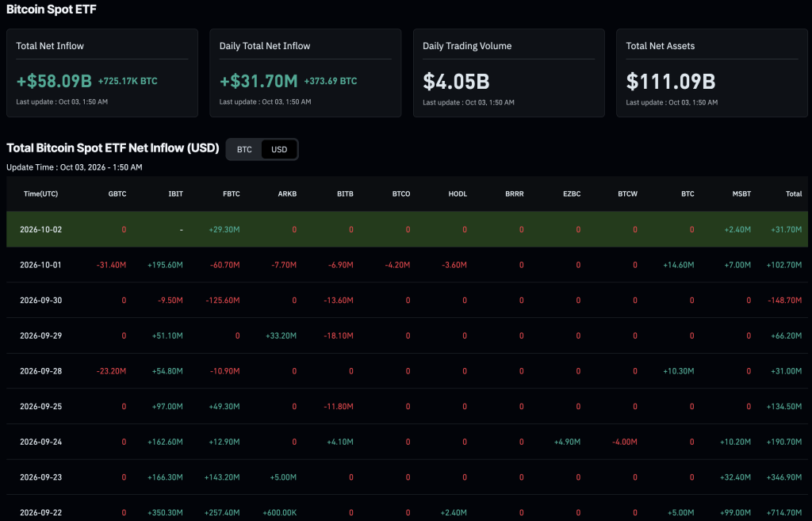The height and width of the screenshot is (521, 812).
Task: Click the 2026-10-01 date cell
Action: click(x=41, y=265)
